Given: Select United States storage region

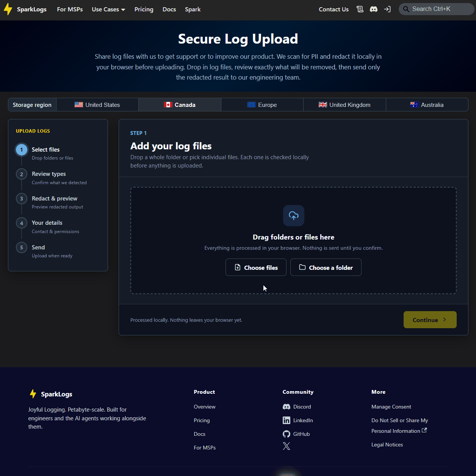Looking at the screenshot, I should (x=97, y=105).
